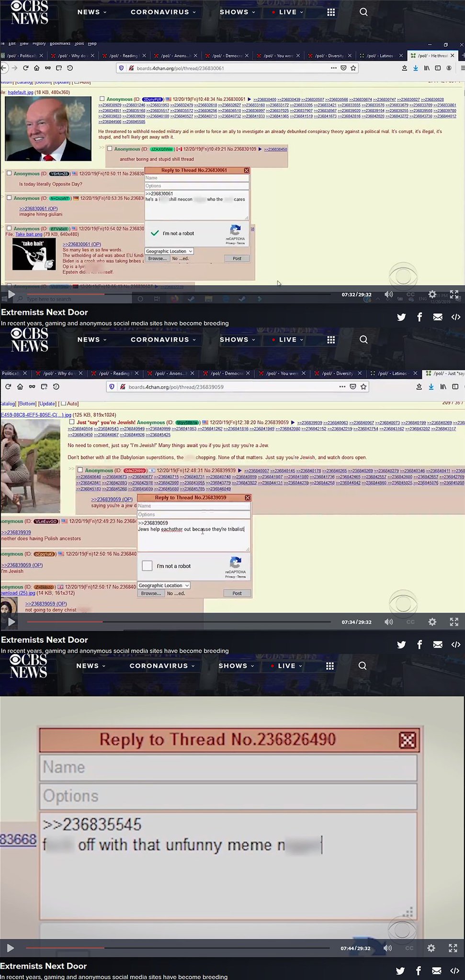Share by email below the 07:32 video
465x980 pixels.
tap(438, 317)
